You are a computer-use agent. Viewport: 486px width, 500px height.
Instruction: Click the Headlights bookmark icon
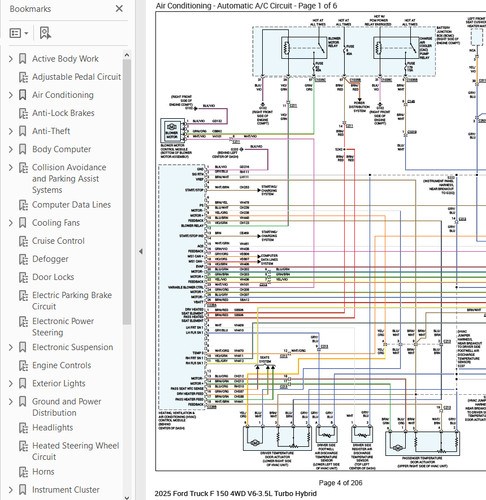23,428
